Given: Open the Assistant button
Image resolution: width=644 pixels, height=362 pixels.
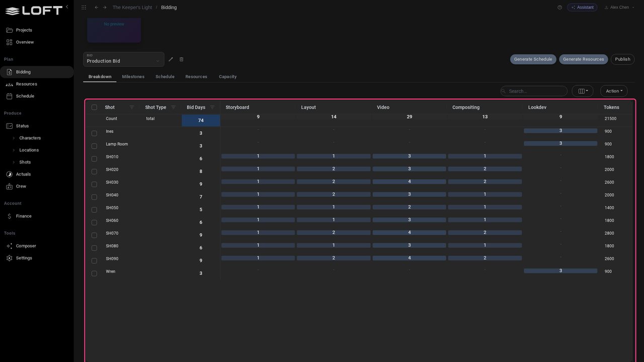Looking at the screenshot, I should [582, 8].
